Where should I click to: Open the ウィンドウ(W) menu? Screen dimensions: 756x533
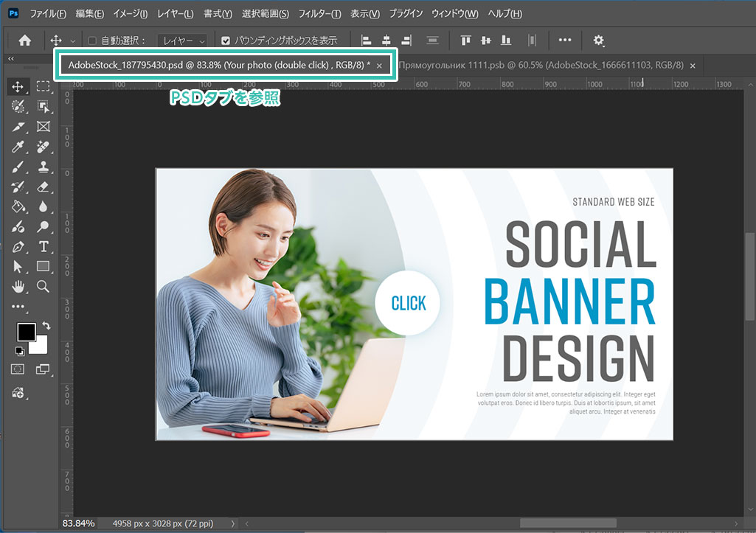[x=454, y=13]
